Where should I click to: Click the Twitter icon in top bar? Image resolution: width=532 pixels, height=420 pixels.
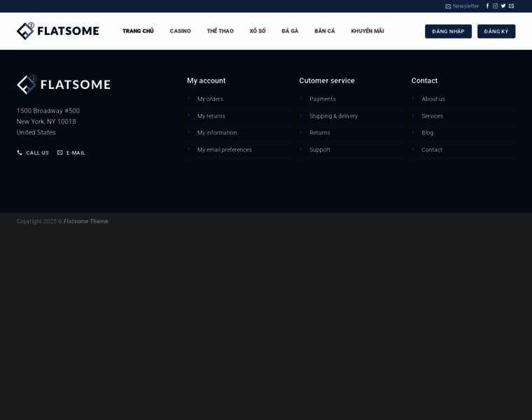503,6
